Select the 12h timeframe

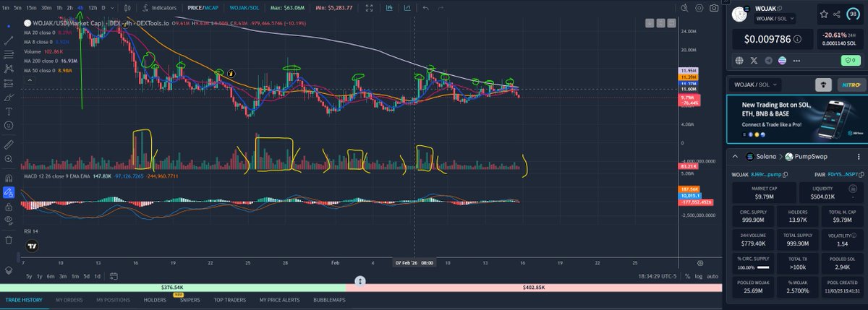point(93,7)
